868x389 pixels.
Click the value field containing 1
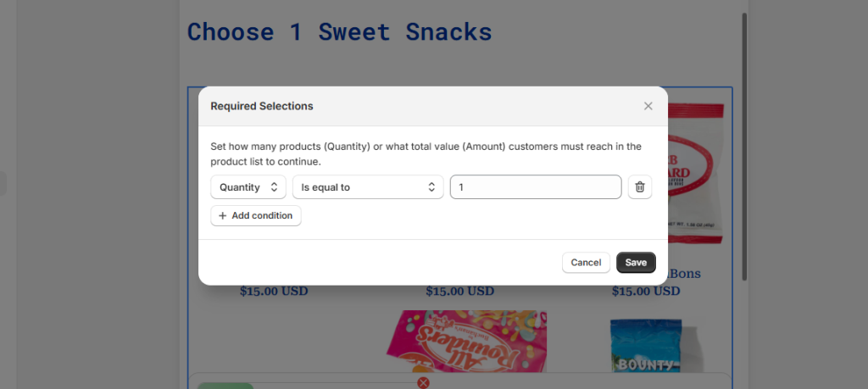click(536, 187)
